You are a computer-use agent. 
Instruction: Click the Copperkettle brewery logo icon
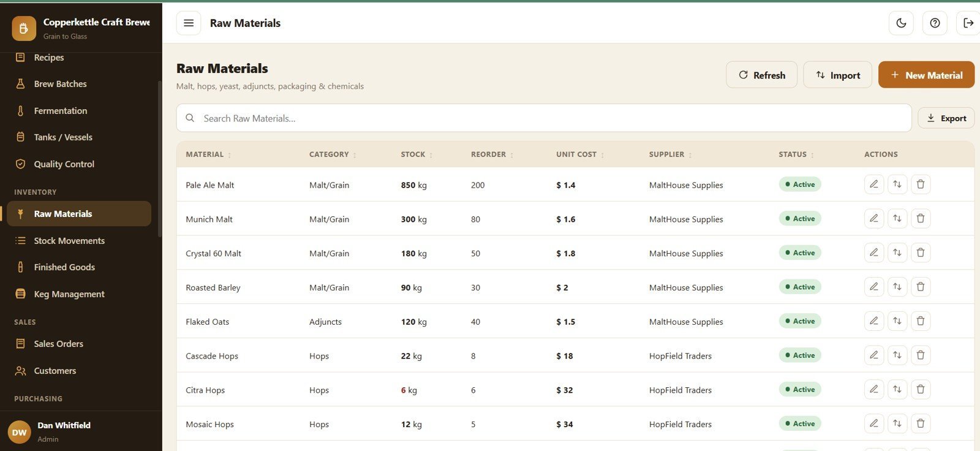click(24, 28)
